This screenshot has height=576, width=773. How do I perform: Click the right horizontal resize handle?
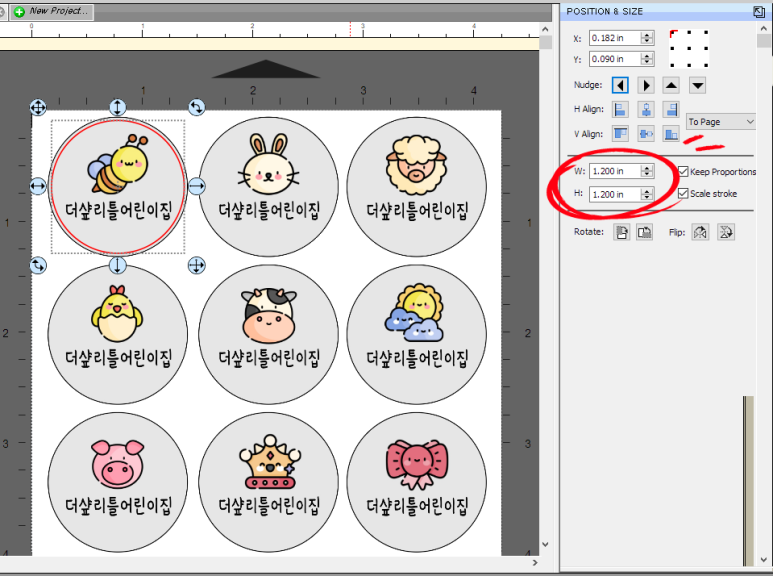(197, 186)
